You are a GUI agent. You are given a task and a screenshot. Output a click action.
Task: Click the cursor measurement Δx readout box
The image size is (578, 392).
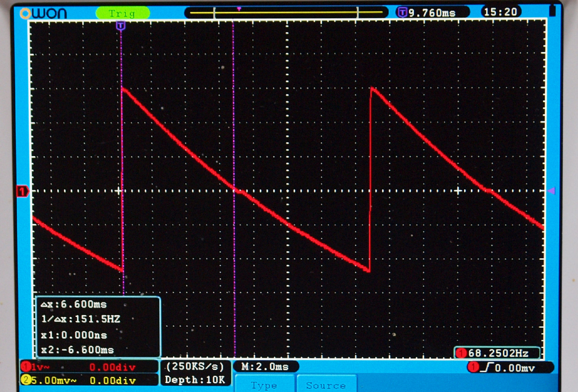coord(98,327)
